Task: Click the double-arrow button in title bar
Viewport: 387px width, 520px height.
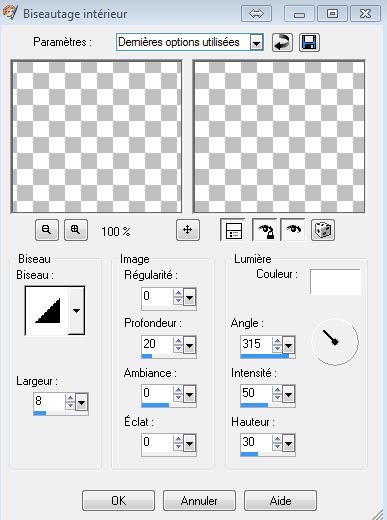Action: coord(256,14)
